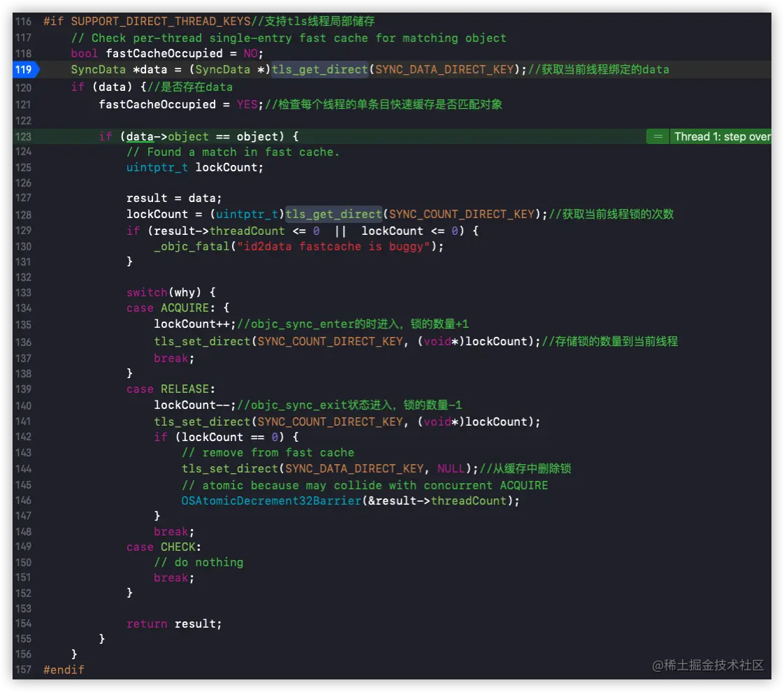This screenshot has height=692, width=784.
Task: Click case CHECK label
Action: click(164, 547)
